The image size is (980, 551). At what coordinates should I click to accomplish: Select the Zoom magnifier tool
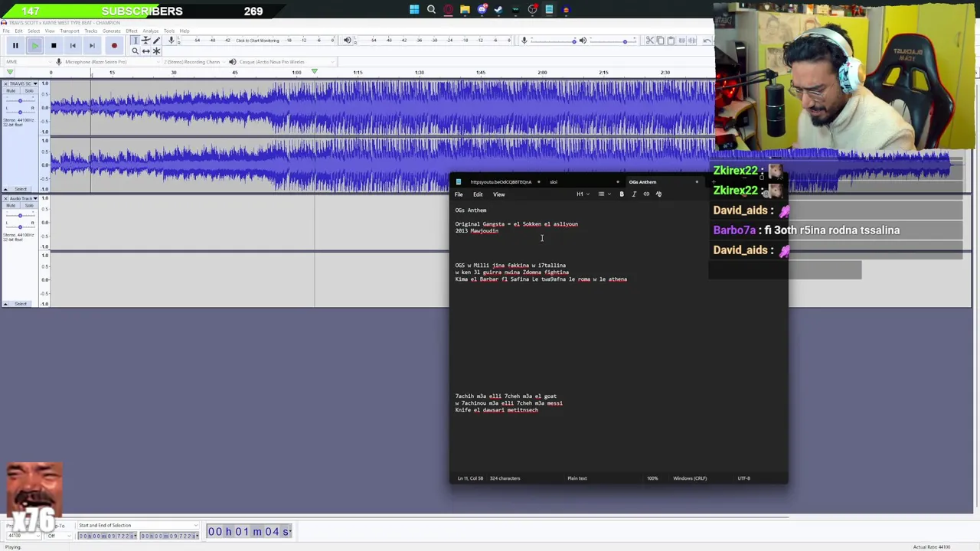(136, 51)
